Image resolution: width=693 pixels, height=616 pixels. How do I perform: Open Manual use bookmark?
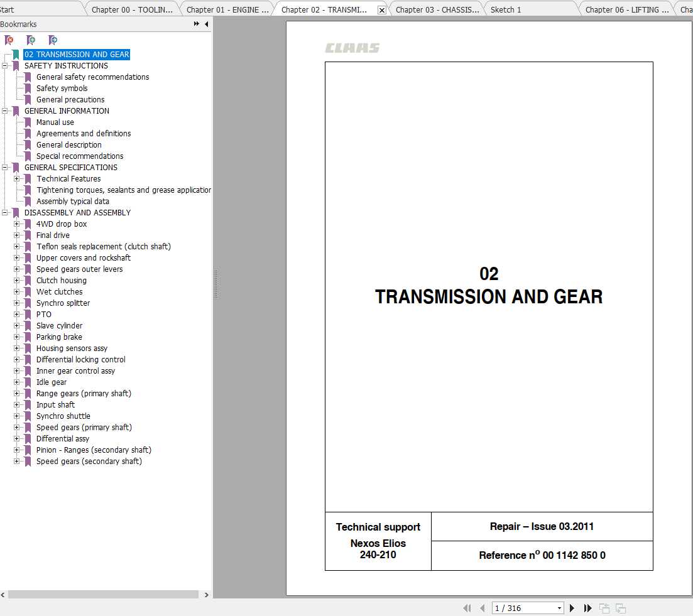(55, 122)
